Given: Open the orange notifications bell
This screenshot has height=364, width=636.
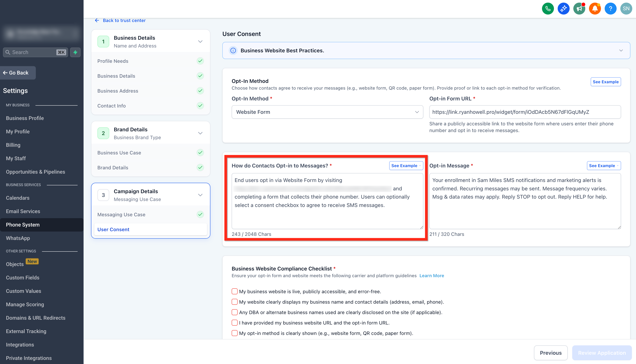Looking at the screenshot, I should click(595, 9).
